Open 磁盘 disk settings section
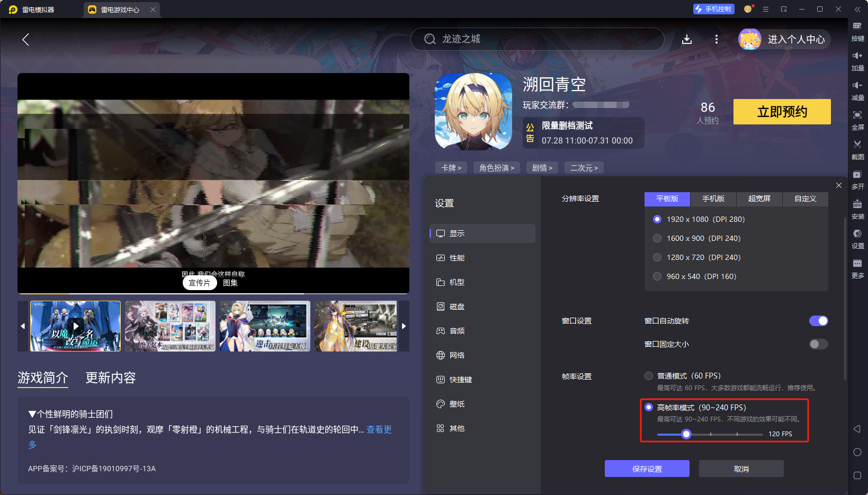This screenshot has width=868, height=495. point(482,307)
